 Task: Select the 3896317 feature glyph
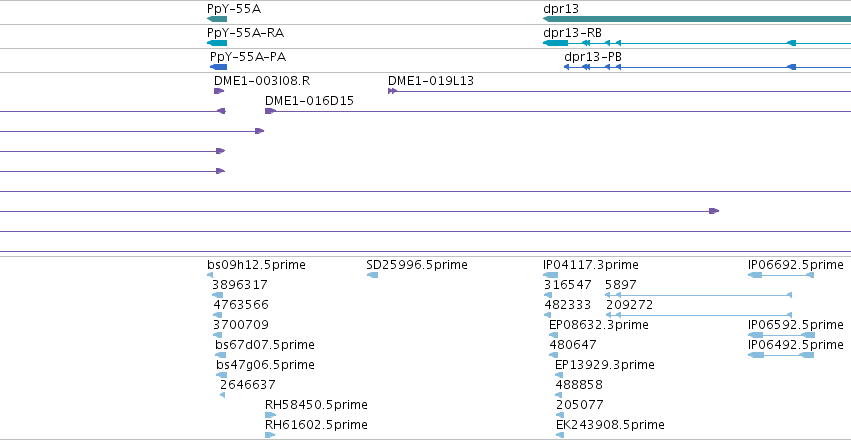[217, 295]
